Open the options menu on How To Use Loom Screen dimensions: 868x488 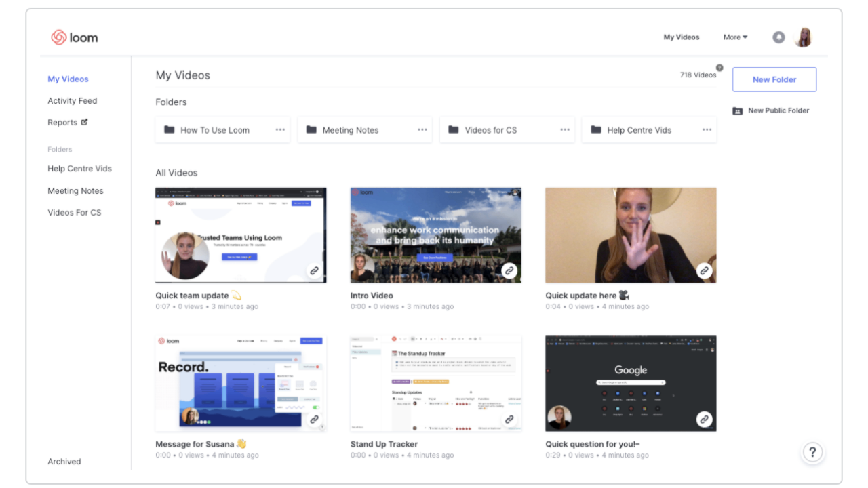(280, 129)
